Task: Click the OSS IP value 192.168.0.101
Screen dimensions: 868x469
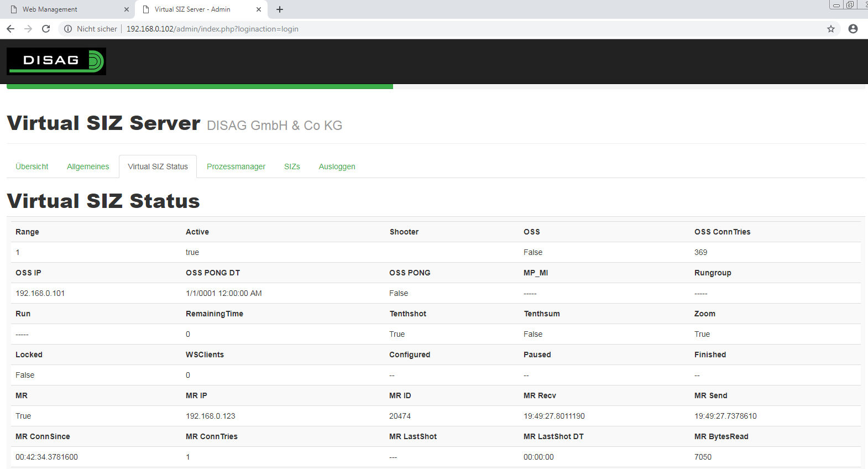Action: tap(40, 293)
